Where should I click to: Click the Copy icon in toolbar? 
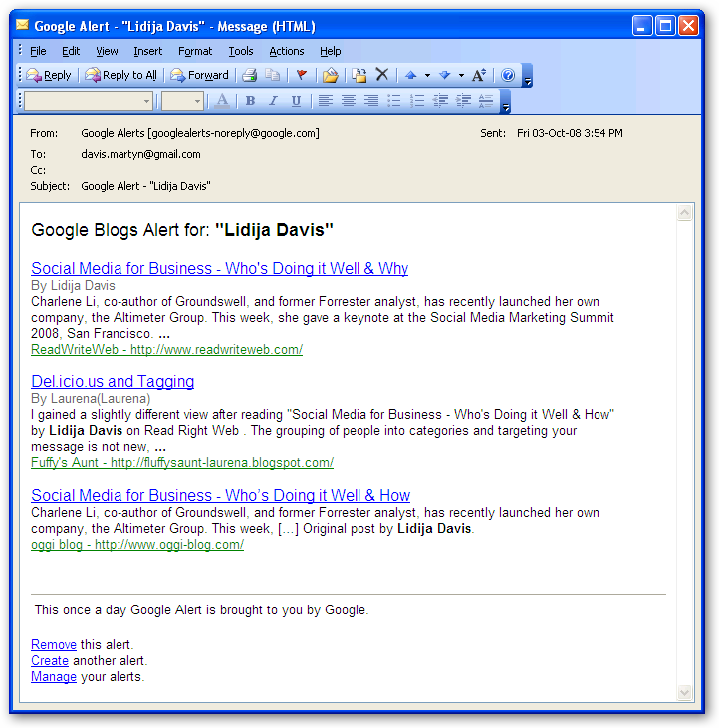[x=273, y=75]
